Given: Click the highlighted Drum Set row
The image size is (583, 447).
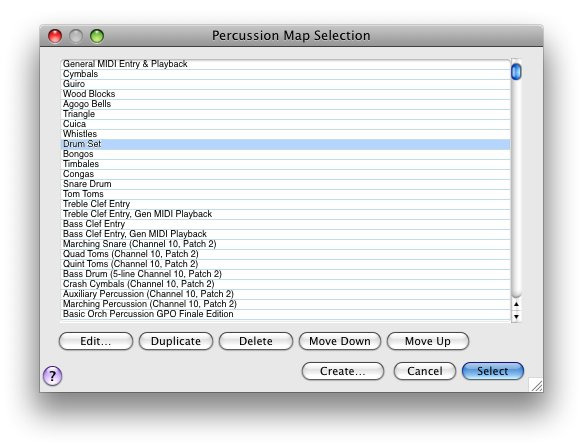Looking at the screenshot, I should pos(286,145).
